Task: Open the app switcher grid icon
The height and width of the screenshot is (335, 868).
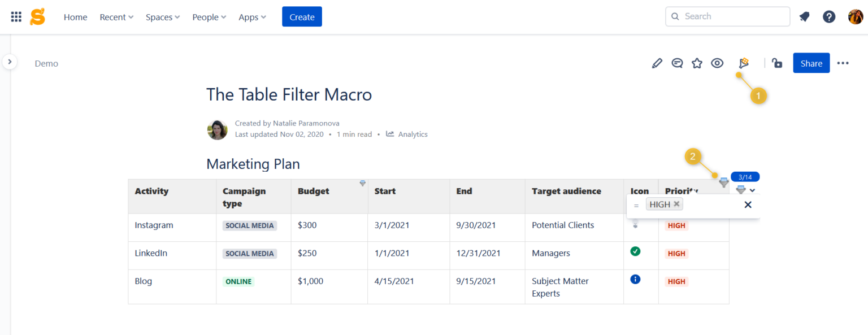Action: pos(16,17)
